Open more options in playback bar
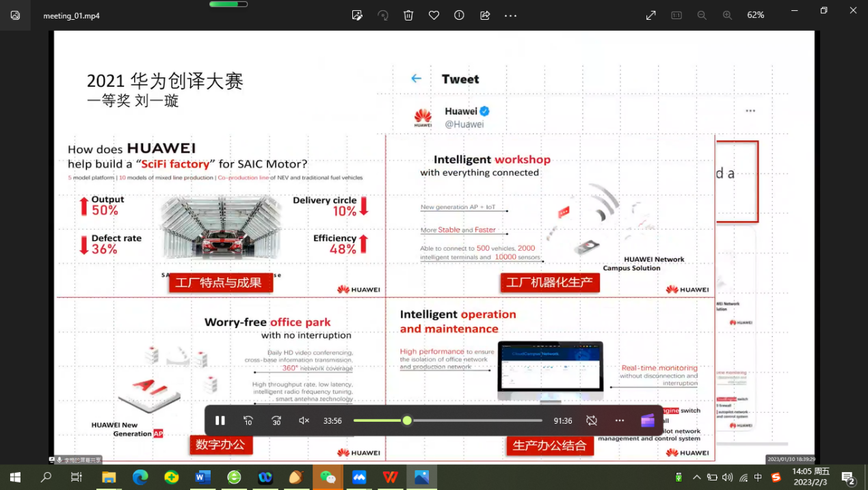The height and width of the screenshot is (490, 868). (x=620, y=421)
